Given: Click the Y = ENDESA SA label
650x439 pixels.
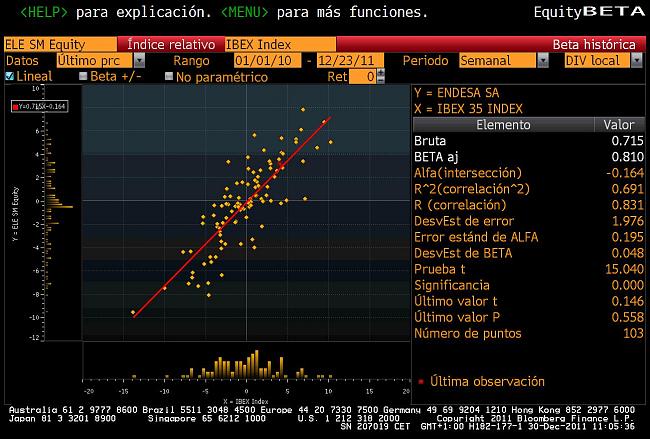Looking at the screenshot, I should pos(456,93).
